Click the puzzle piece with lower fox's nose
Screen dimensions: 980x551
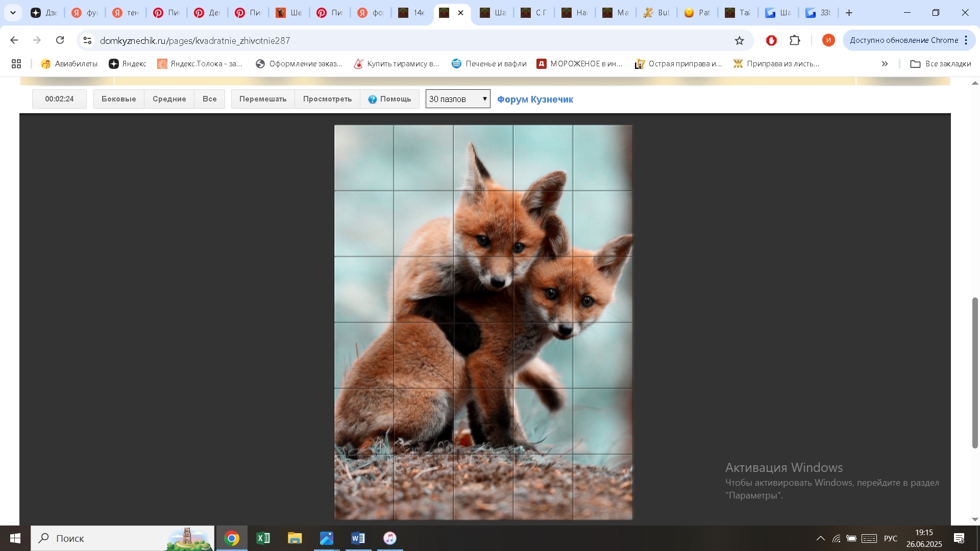click(x=543, y=356)
